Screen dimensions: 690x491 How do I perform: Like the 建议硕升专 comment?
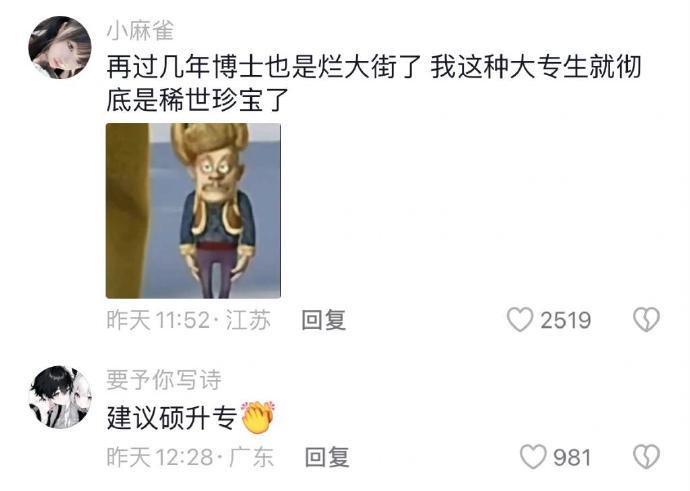[x=533, y=457]
